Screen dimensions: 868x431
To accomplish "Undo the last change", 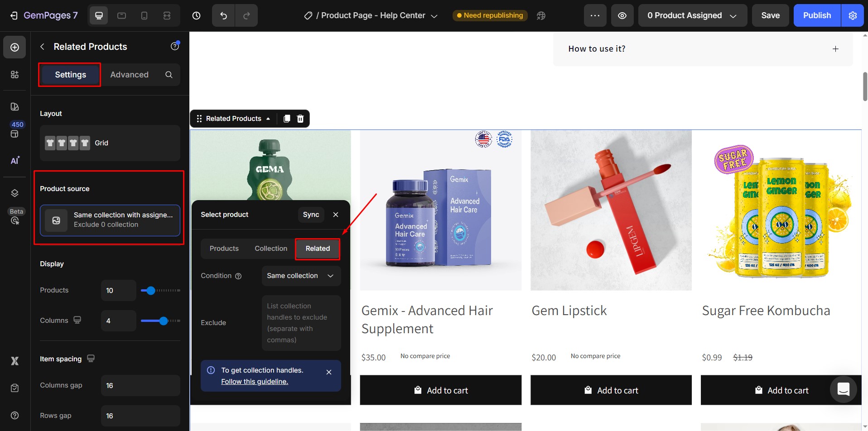I will (222, 15).
